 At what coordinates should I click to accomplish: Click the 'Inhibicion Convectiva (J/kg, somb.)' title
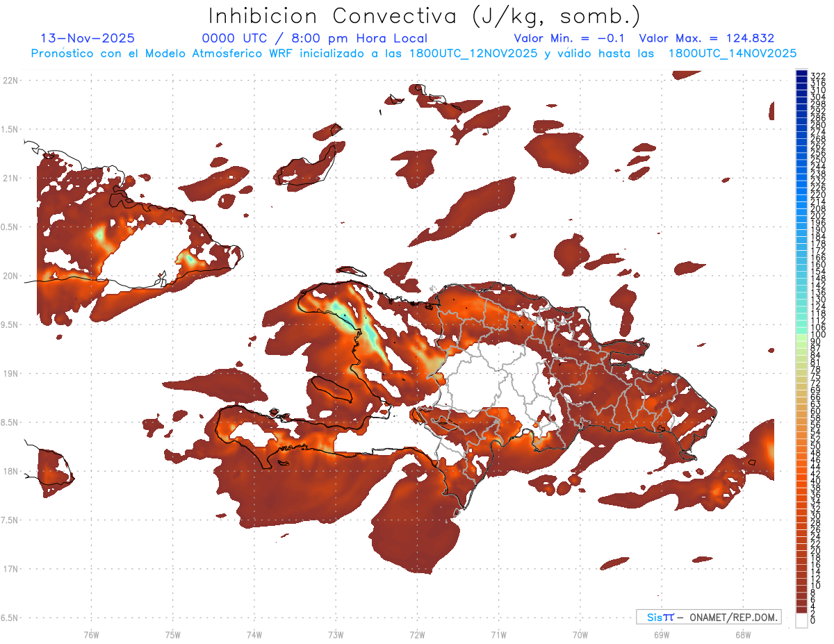point(424,15)
